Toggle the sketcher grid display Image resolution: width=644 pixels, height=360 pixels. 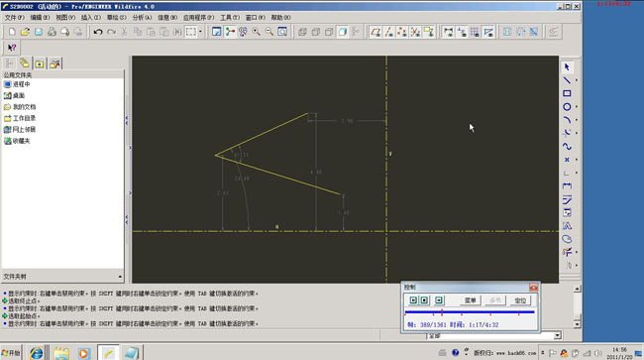coord(475,32)
